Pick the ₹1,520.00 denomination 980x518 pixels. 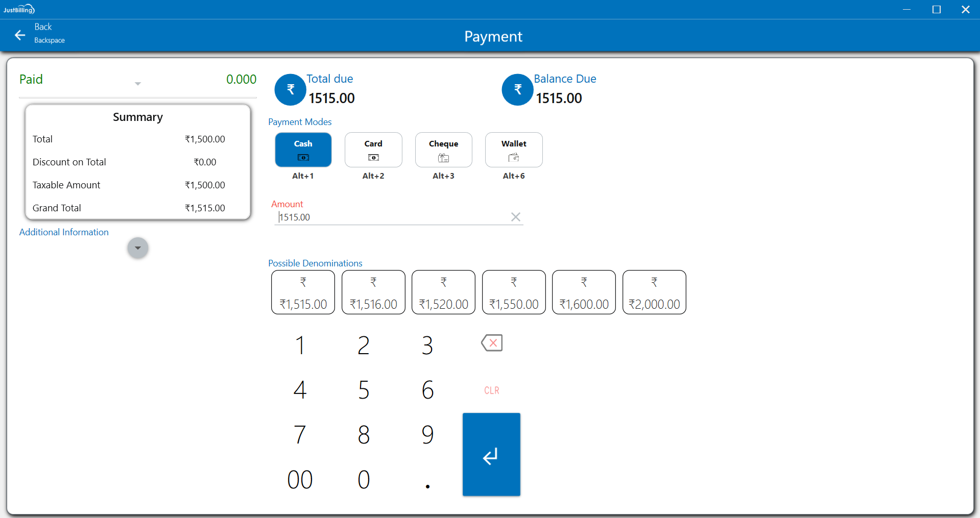[x=443, y=292]
